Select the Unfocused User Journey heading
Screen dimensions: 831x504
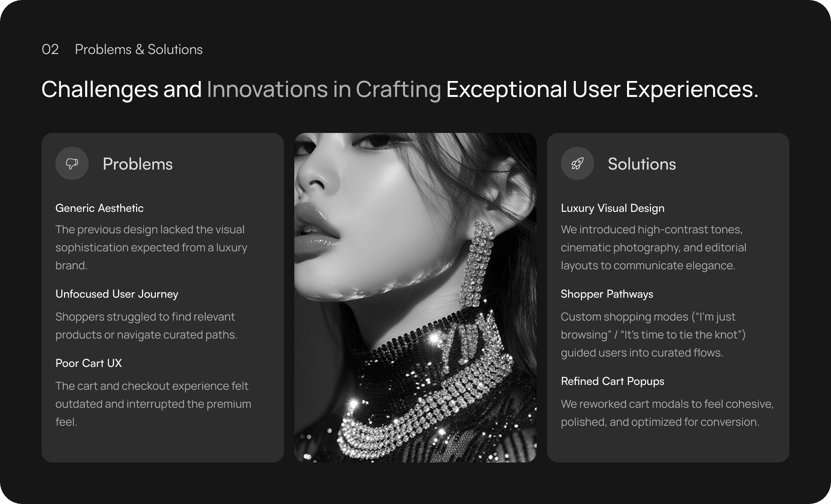click(x=117, y=294)
